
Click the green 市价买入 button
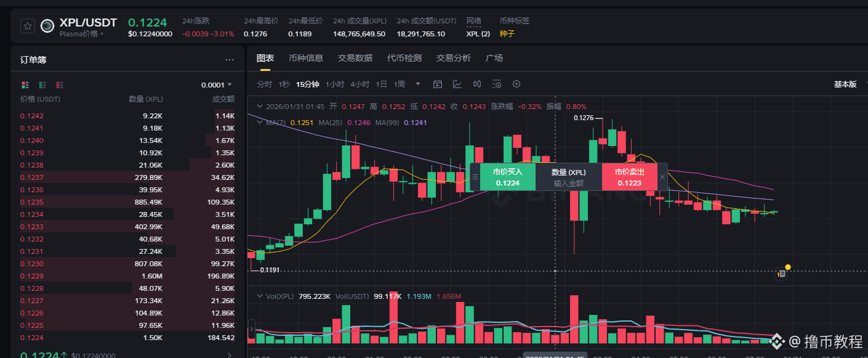tap(508, 177)
